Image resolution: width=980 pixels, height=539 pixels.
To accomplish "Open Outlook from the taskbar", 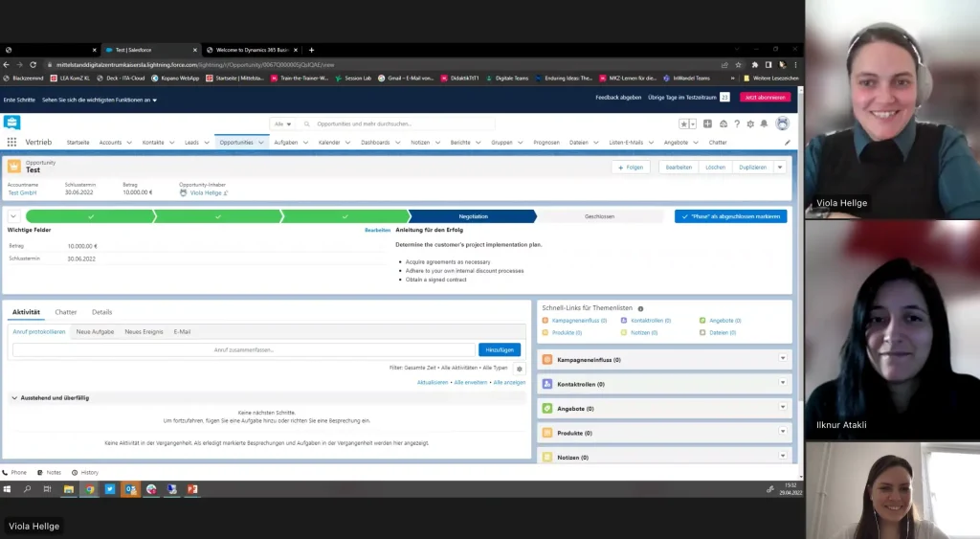I will click(x=130, y=489).
